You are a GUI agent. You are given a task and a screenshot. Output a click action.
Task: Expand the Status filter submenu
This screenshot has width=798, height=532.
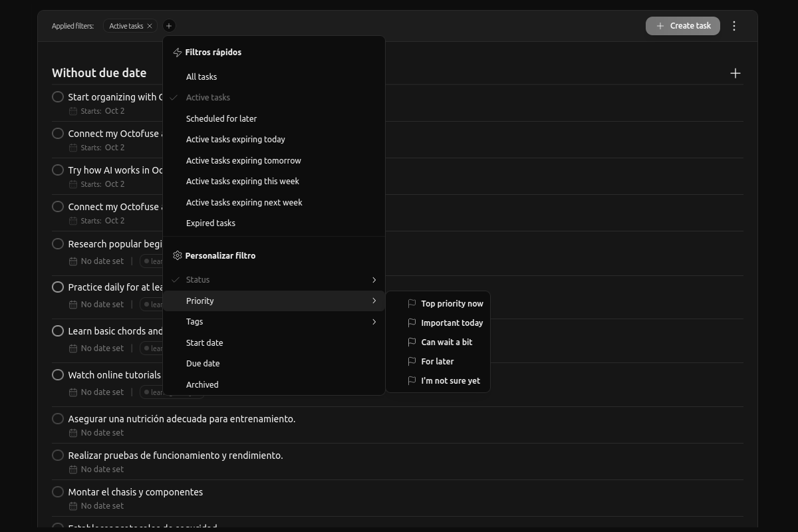pos(374,279)
